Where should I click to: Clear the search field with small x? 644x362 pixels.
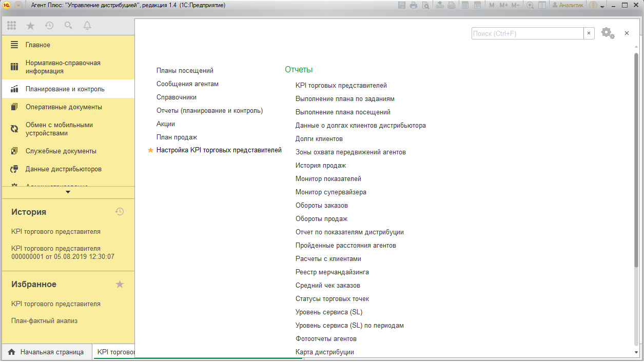[589, 33]
